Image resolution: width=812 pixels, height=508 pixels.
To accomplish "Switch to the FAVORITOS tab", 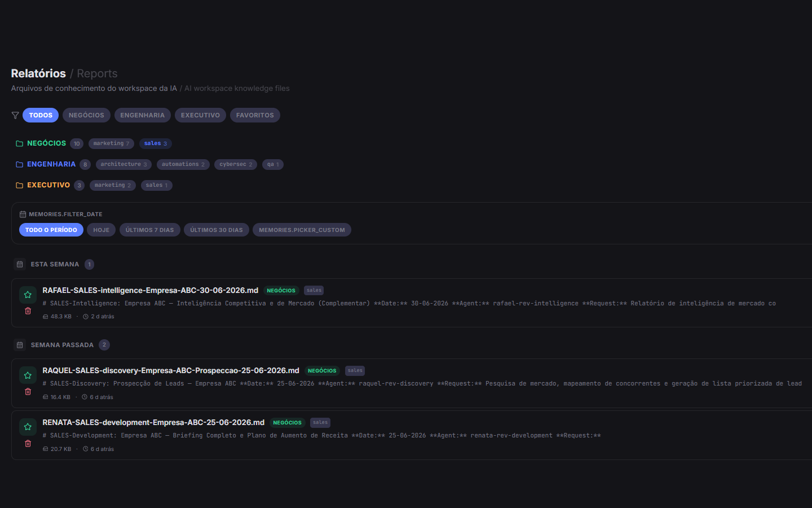I will (x=255, y=115).
